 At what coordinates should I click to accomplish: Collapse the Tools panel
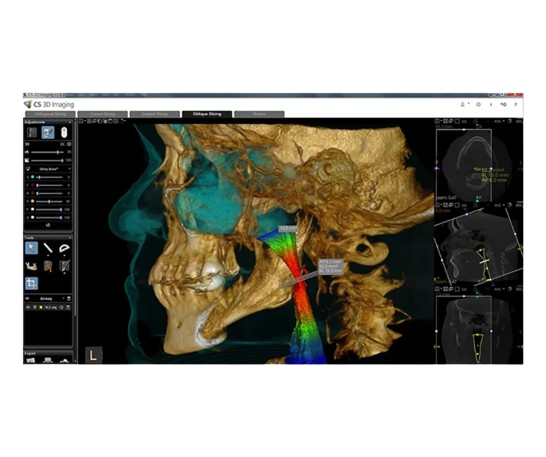(x=70, y=238)
